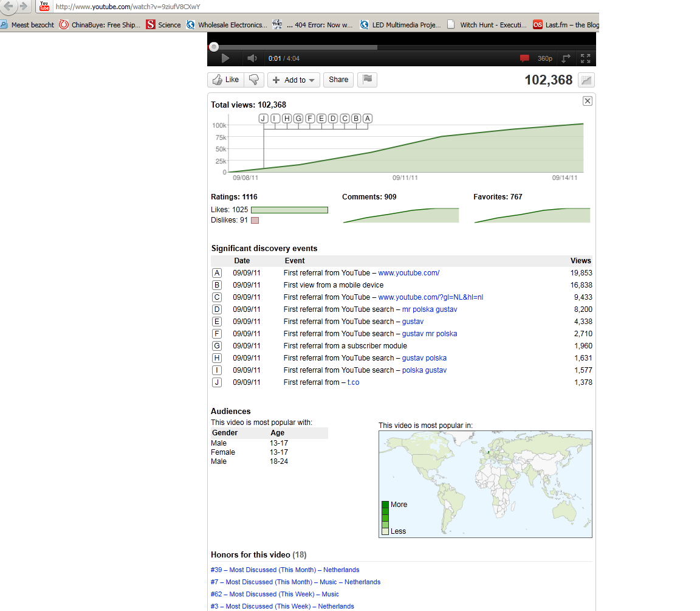Click the Like button

pyautogui.click(x=225, y=80)
